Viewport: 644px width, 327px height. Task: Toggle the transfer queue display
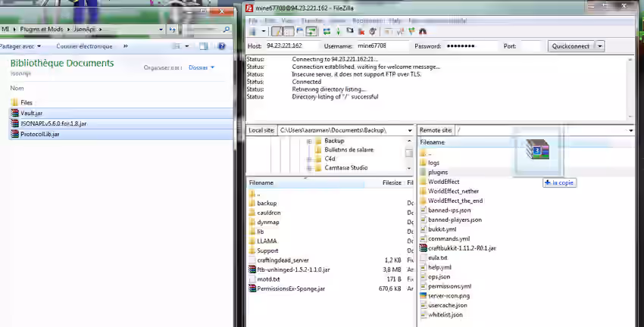(x=311, y=32)
